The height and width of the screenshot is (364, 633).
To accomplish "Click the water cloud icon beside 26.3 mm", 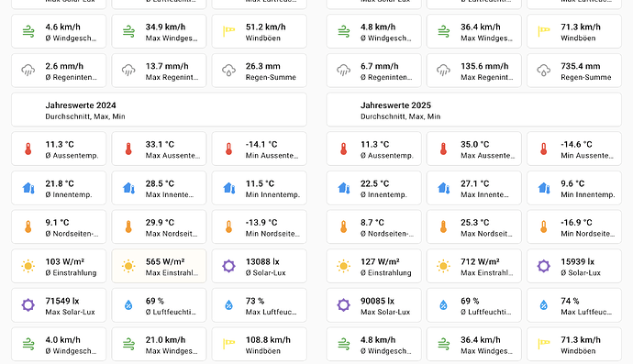I will point(229,71).
